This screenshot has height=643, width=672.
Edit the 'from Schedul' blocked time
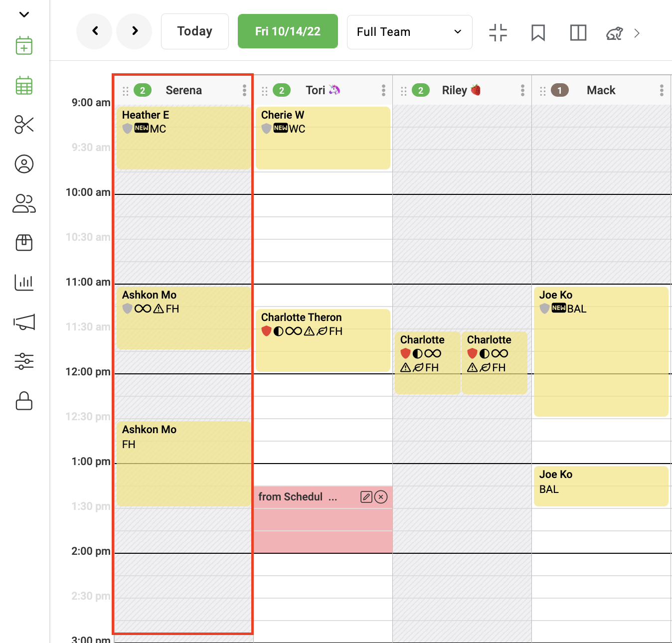coord(366,497)
